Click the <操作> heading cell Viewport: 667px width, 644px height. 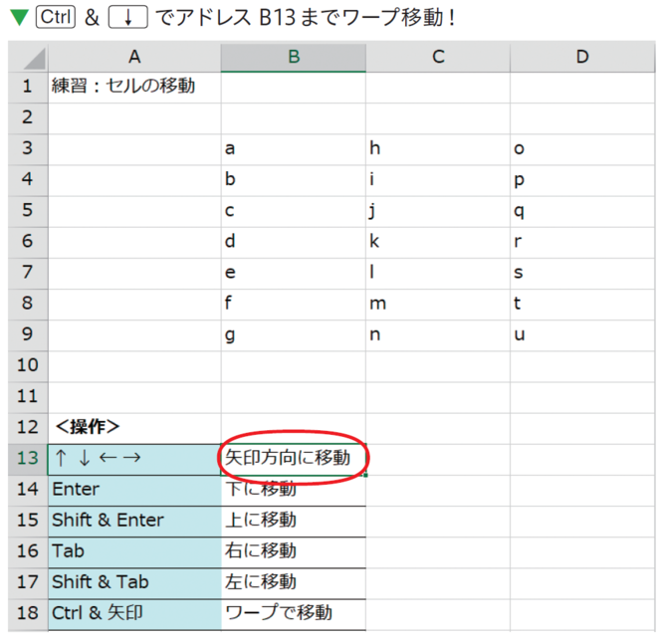pos(134,428)
